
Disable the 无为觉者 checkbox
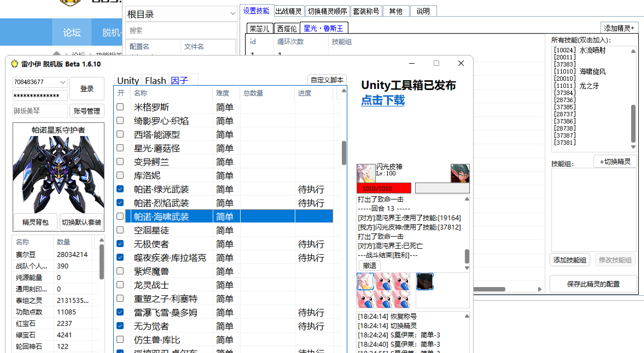[120, 326]
